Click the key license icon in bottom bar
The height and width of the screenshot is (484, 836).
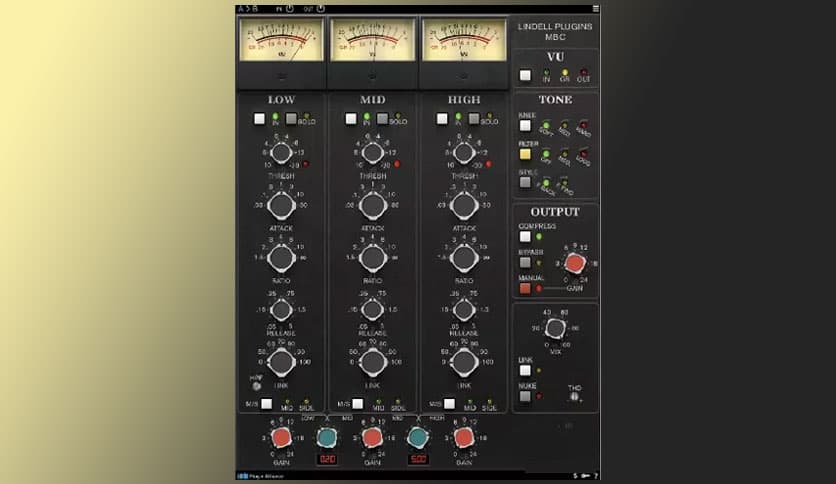(585, 476)
